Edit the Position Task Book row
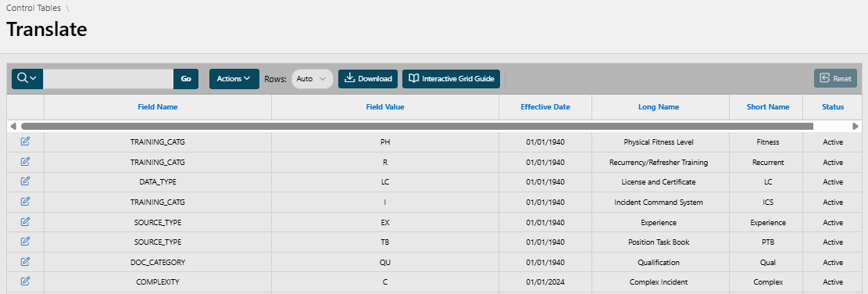868x294 pixels. coord(25,242)
